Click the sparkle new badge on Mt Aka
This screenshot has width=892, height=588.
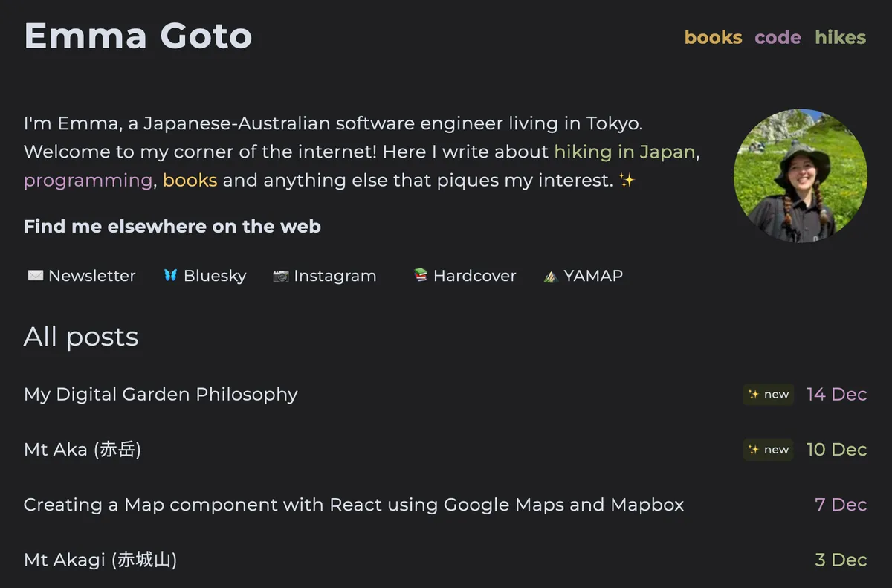pyautogui.click(x=768, y=450)
